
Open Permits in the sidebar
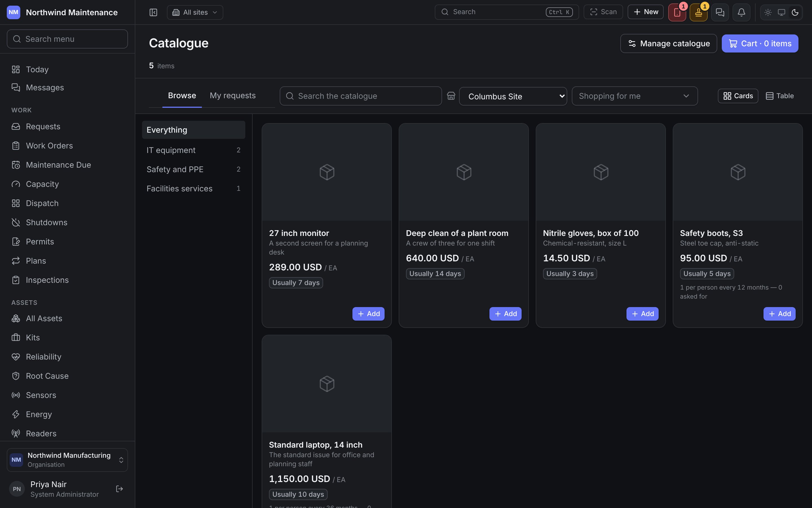[67, 242]
